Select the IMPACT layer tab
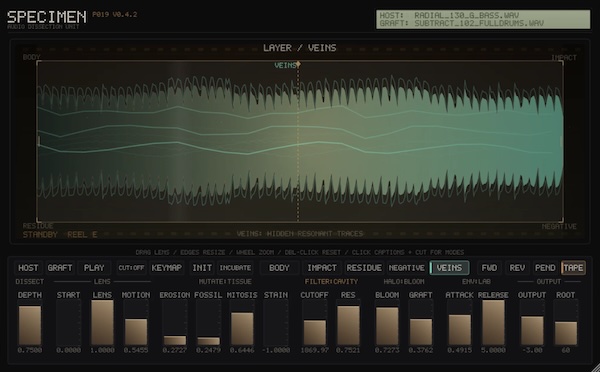 coord(322,268)
